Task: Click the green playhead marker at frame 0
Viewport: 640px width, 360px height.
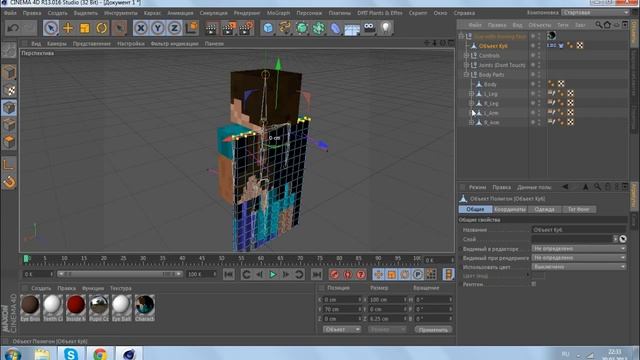Action: [x=26, y=259]
